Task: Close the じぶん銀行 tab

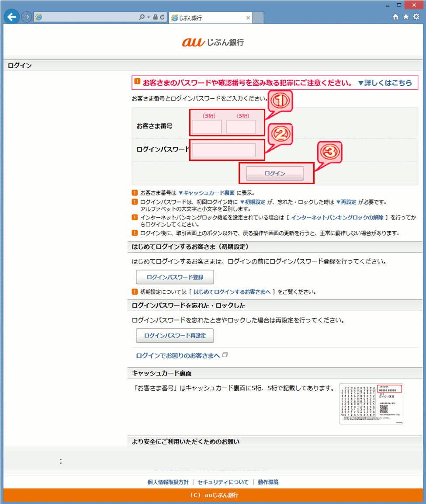Action: tap(248, 18)
